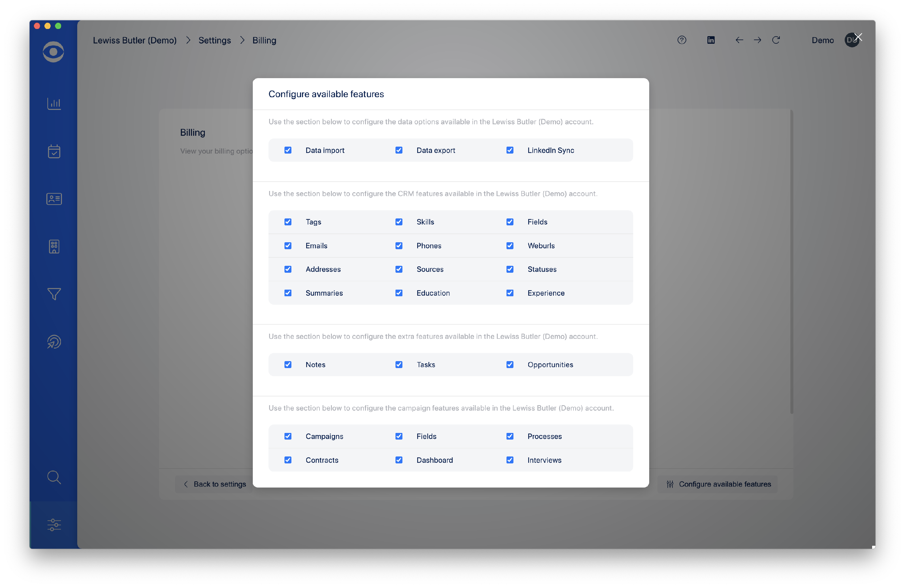905x588 pixels.
Task: Open search from the sidebar magnifier icon
Action: point(54,477)
